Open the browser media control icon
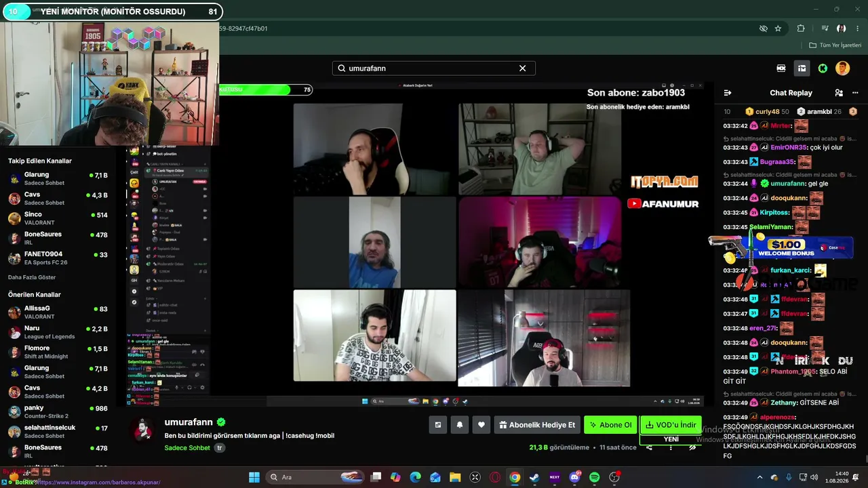This screenshot has height=488, width=868. click(825, 28)
